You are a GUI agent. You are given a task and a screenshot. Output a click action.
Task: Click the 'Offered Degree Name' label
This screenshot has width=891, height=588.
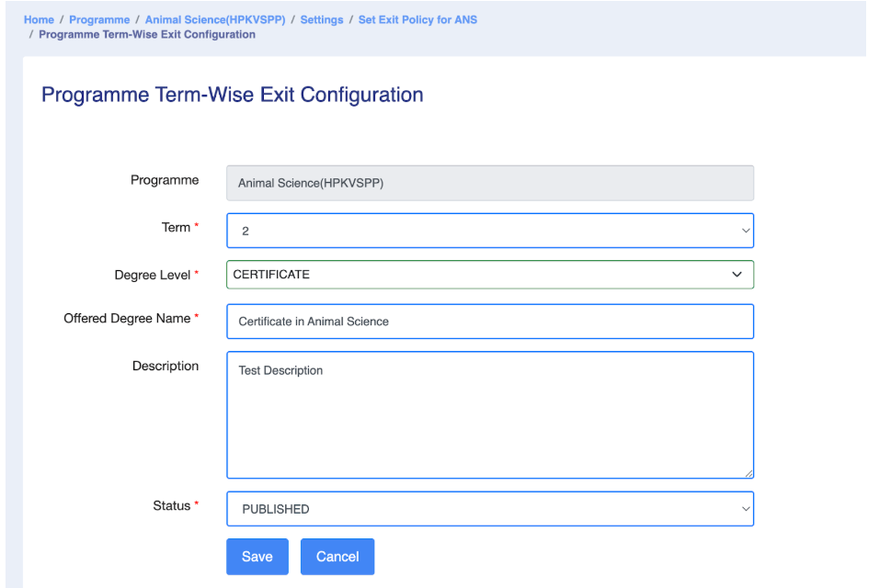click(x=127, y=319)
